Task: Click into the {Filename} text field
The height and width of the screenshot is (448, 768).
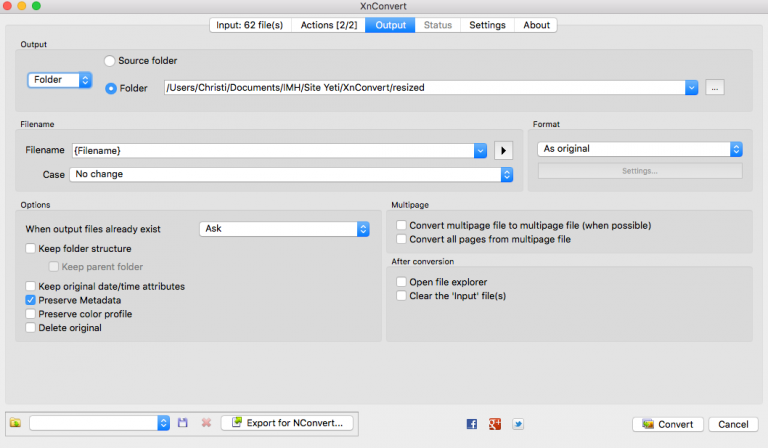Action: pos(273,151)
